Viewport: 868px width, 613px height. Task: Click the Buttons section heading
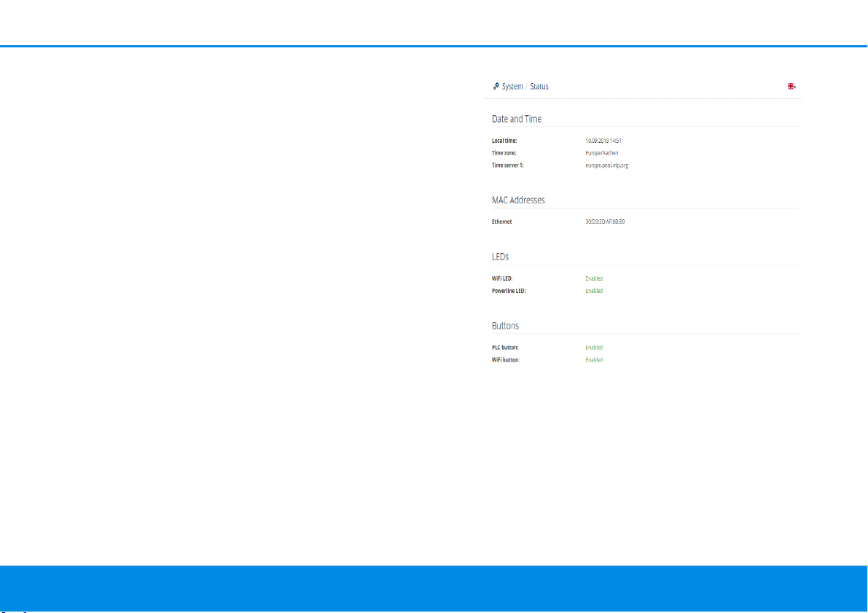coord(505,326)
